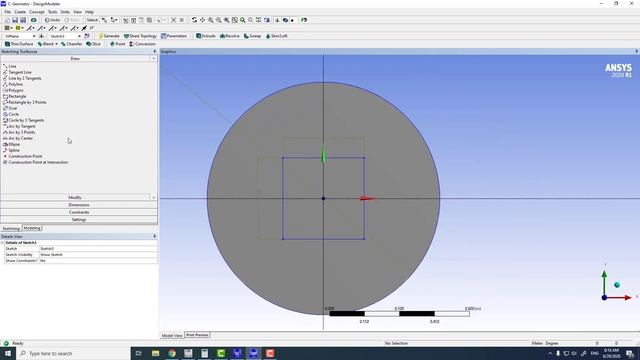Select Construction Point at Intersection tool
Viewport: 640px width, 360px height.
[x=36, y=162]
